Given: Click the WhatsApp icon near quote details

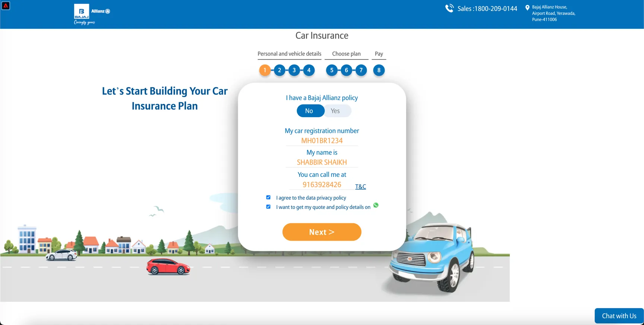Looking at the screenshot, I should coord(376,205).
